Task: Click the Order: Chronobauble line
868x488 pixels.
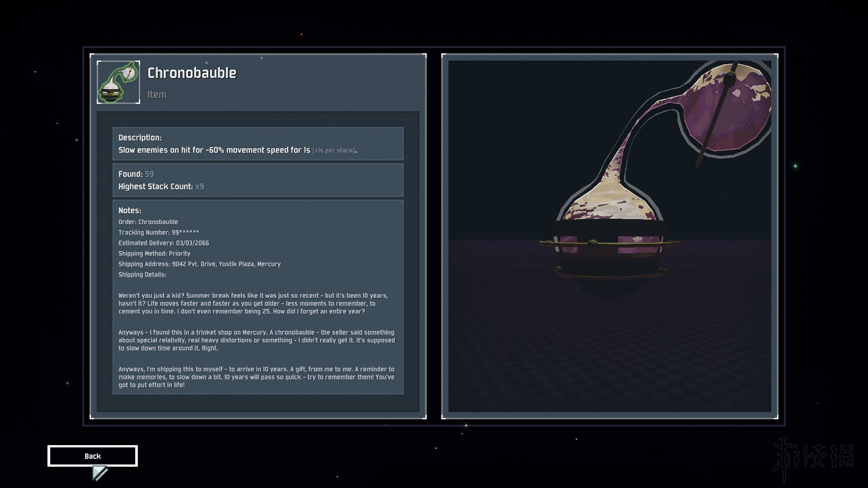Action: (x=148, y=222)
